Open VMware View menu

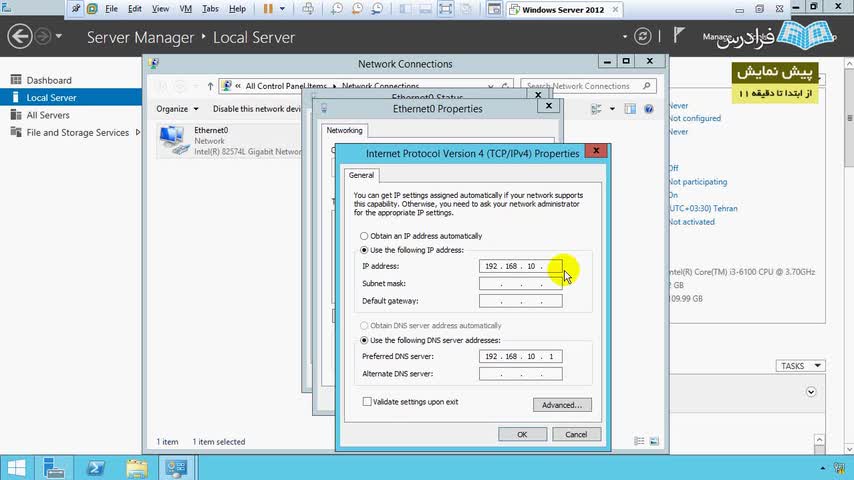pyautogui.click(x=160, y=9)
